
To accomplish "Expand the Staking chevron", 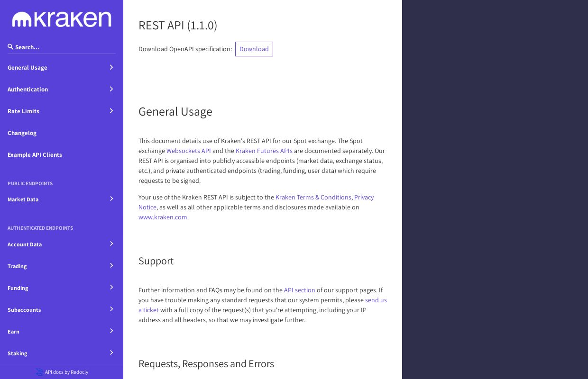I will (x=111, y=352).
